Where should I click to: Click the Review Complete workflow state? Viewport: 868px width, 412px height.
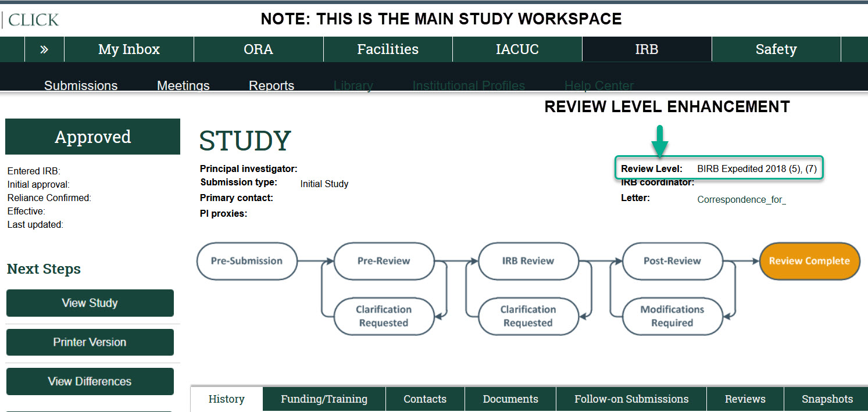(x=809, y=261)
